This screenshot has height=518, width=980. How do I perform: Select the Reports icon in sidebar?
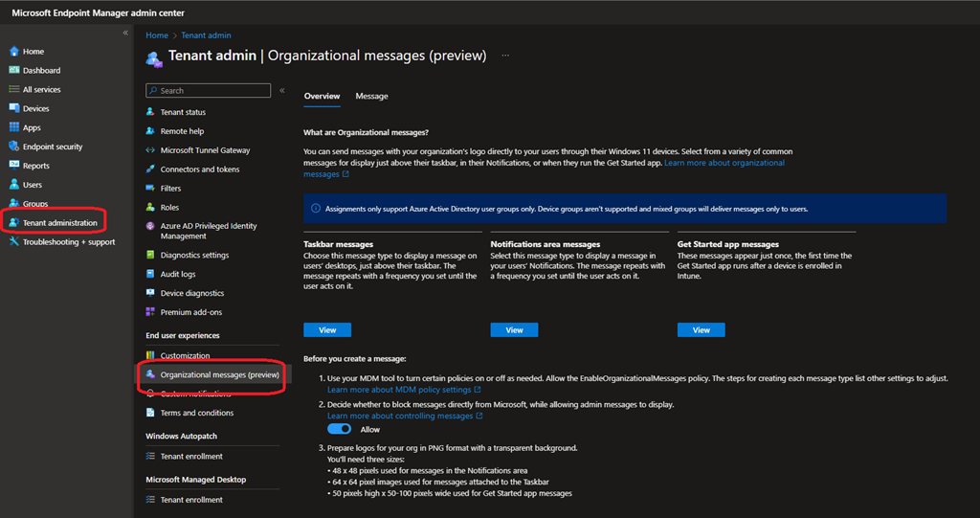coord(14,166)
